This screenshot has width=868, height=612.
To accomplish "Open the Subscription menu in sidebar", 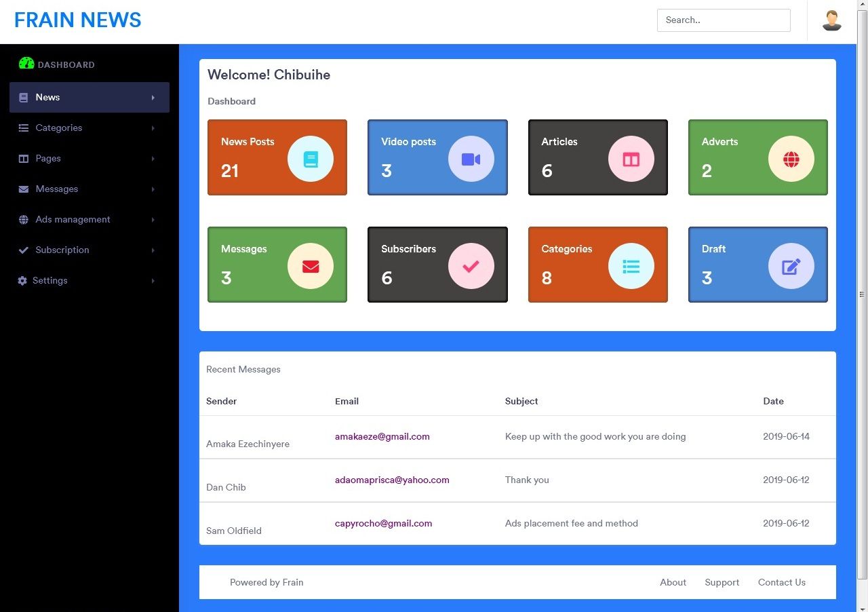I will coord(90,250).
